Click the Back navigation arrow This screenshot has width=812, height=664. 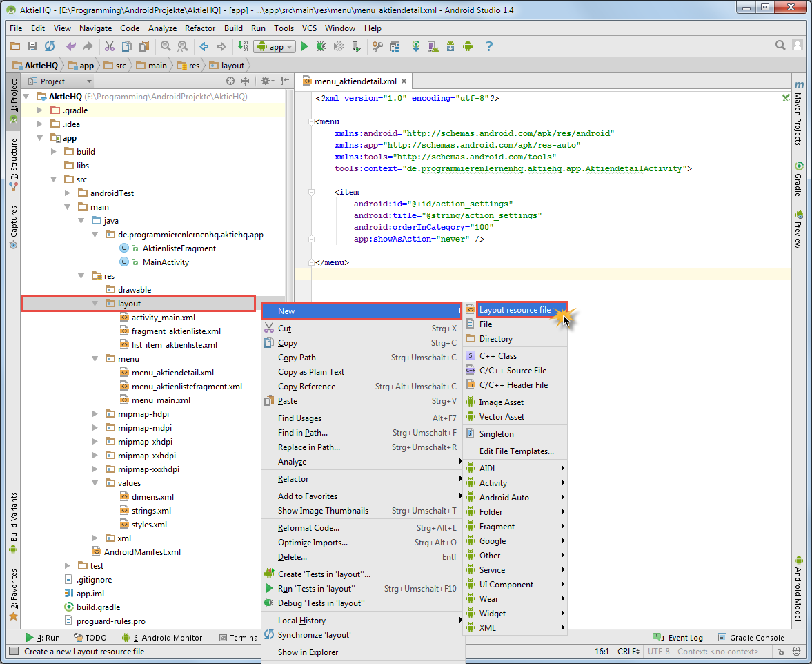point(204,47)
